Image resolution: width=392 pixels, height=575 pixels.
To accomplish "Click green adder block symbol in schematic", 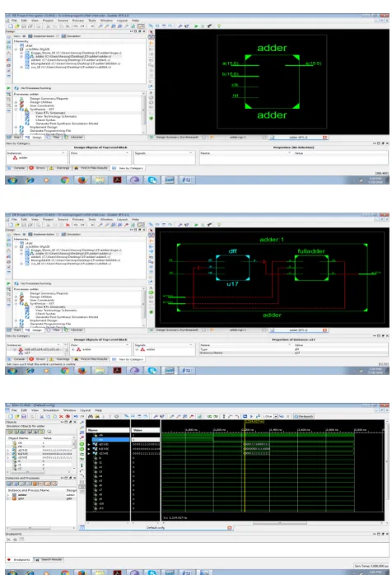I will (272, 82).
